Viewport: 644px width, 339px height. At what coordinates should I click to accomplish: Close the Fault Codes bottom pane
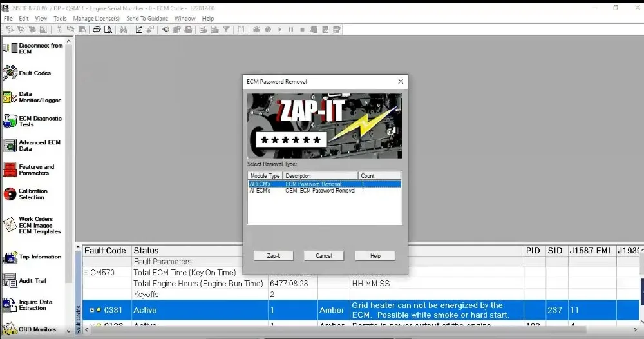pos(78,247)
